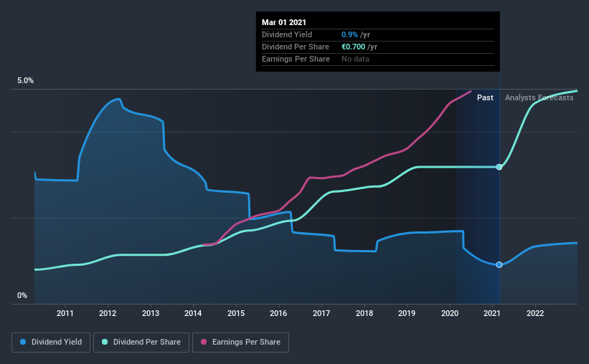Screen dimensions: 589x364
Task: Click the Past label in the chart
Action: click(485, 97)
